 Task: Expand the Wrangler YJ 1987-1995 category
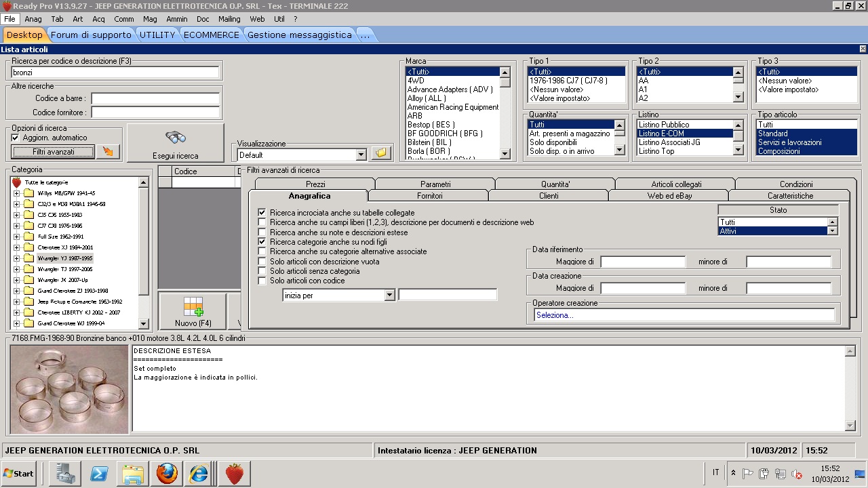17,258
